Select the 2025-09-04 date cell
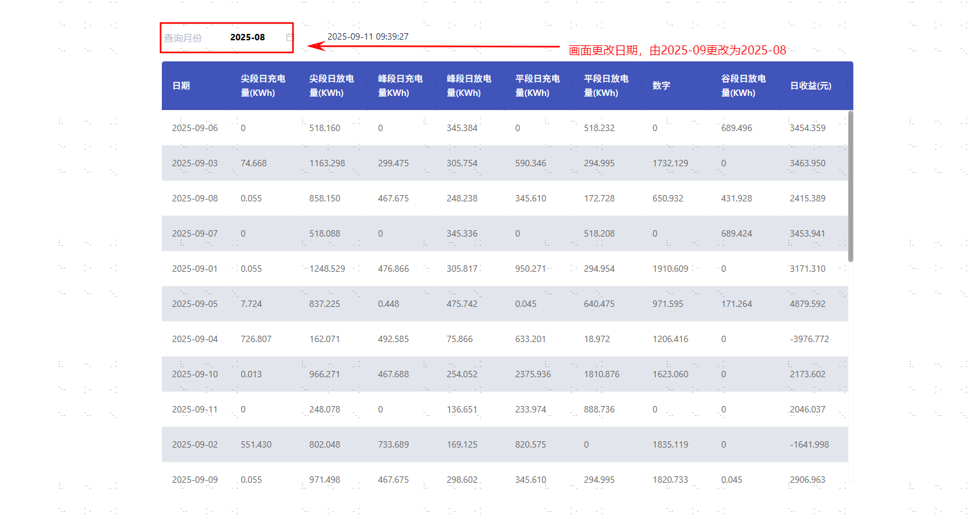 [x=195, y=339]
